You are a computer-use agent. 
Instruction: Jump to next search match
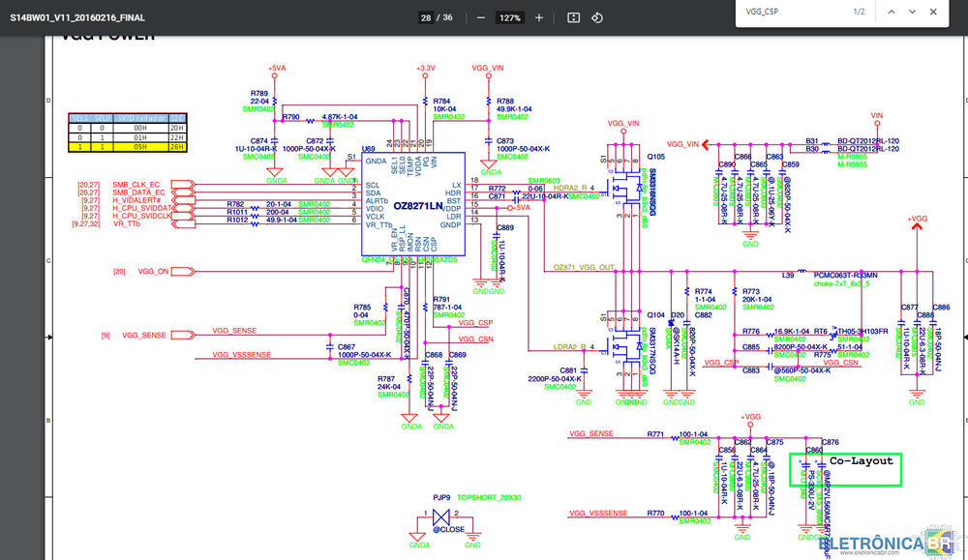911,12
